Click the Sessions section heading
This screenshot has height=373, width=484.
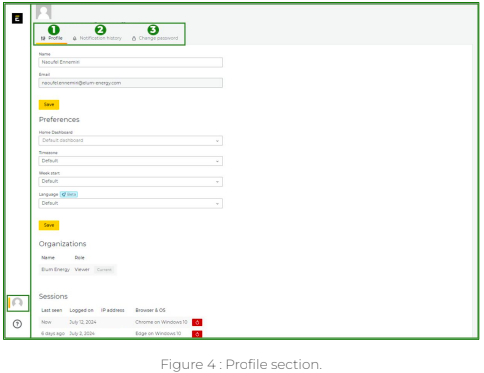click(53, 296)
